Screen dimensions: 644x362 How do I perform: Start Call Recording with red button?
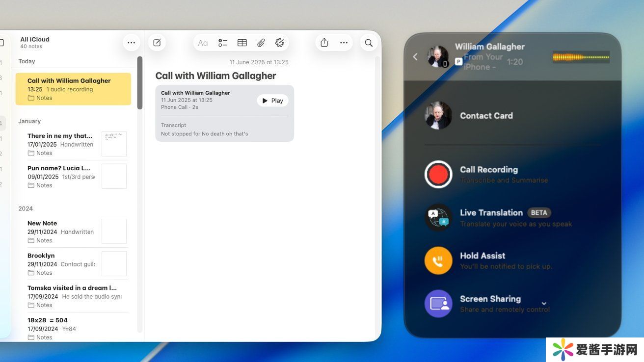pyautogui.click(x=438, y=174)
